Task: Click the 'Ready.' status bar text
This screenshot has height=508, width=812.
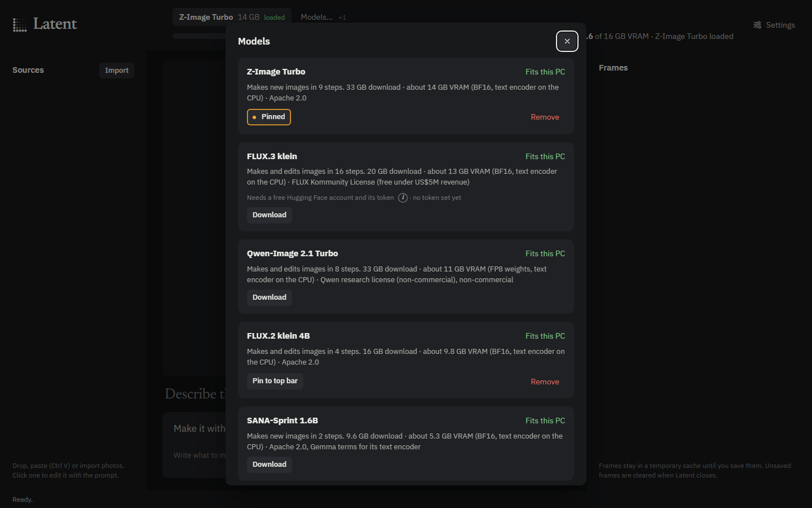Action: tap(23, 500)
